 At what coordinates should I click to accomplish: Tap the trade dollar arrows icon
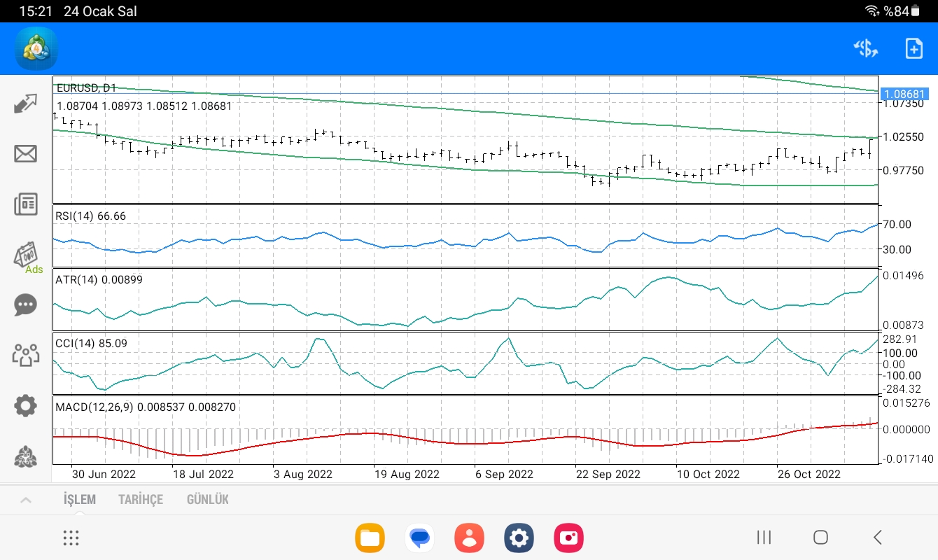[866, 48]
